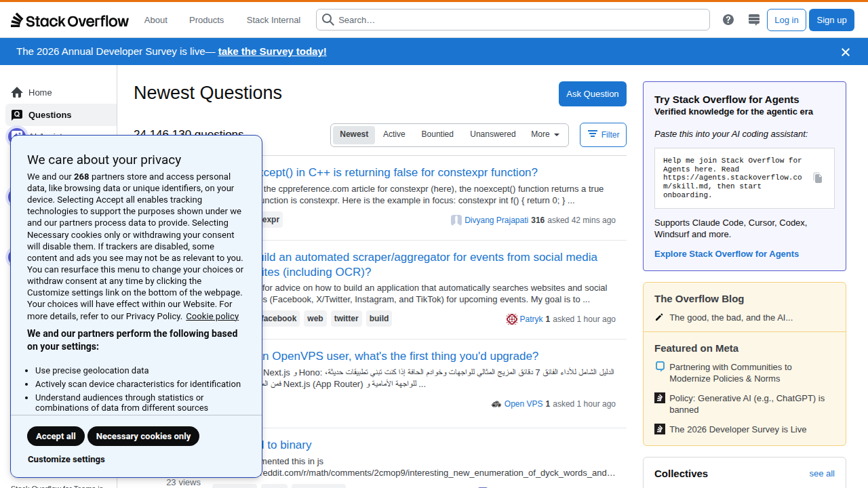
Task: Open Explore Stack Overflow for Agents link
Action: coord(726,254)
